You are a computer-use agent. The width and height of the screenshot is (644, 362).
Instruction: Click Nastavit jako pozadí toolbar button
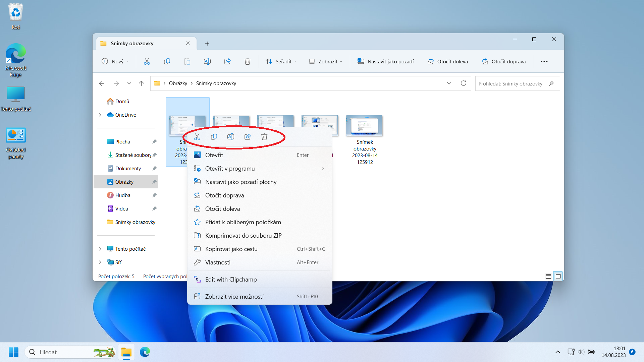point(386,61)
